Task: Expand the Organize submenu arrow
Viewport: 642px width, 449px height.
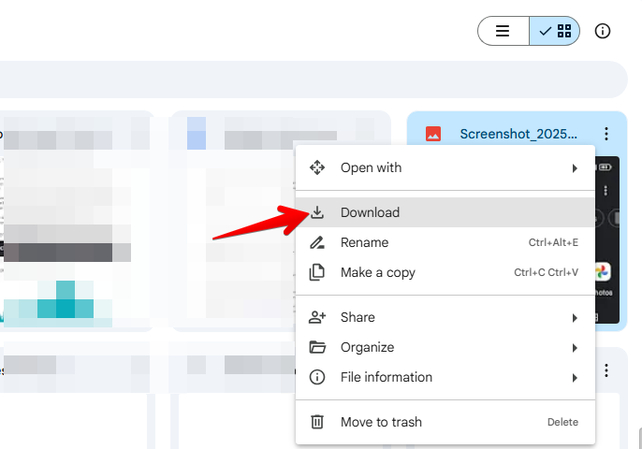Action: [x=575, y=347]
